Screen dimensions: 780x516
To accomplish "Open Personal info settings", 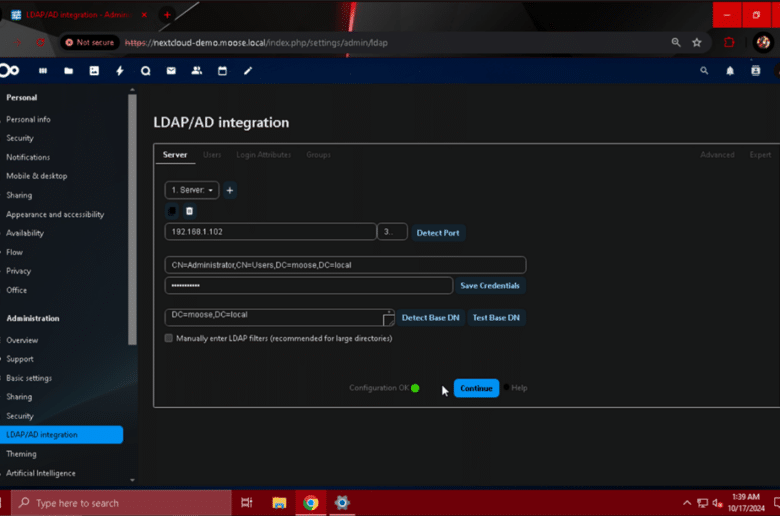I will [x=28, y=119].
